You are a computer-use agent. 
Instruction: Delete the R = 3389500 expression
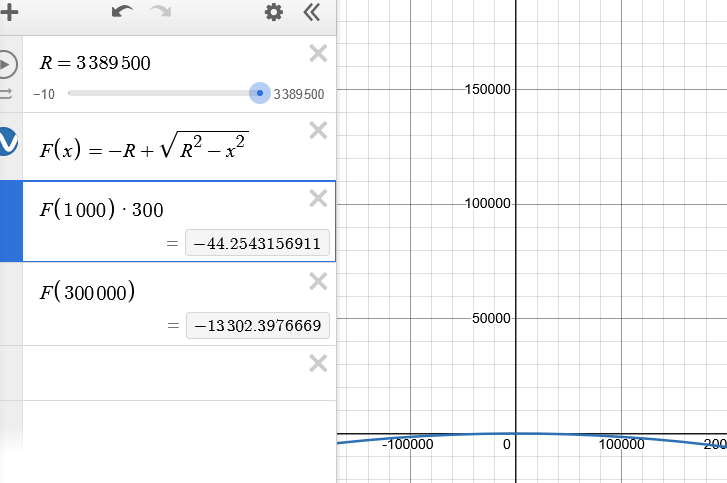pos(318,53)
